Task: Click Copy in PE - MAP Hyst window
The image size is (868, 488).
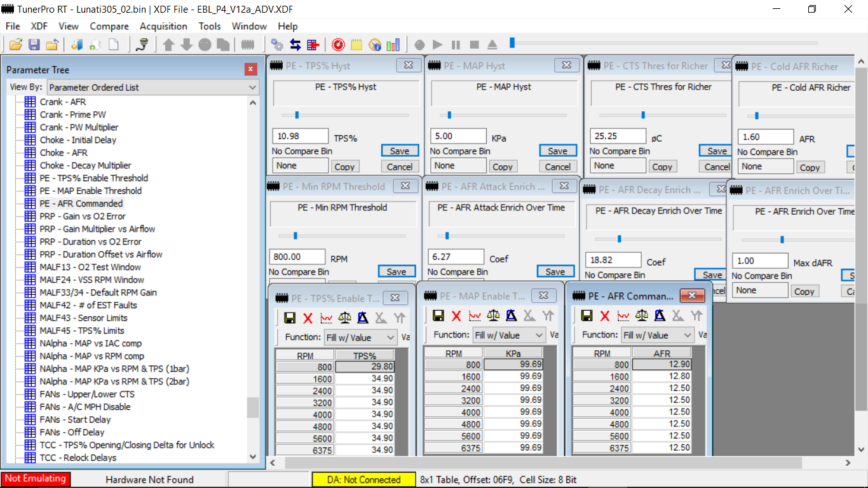Action: coord(502,166)
